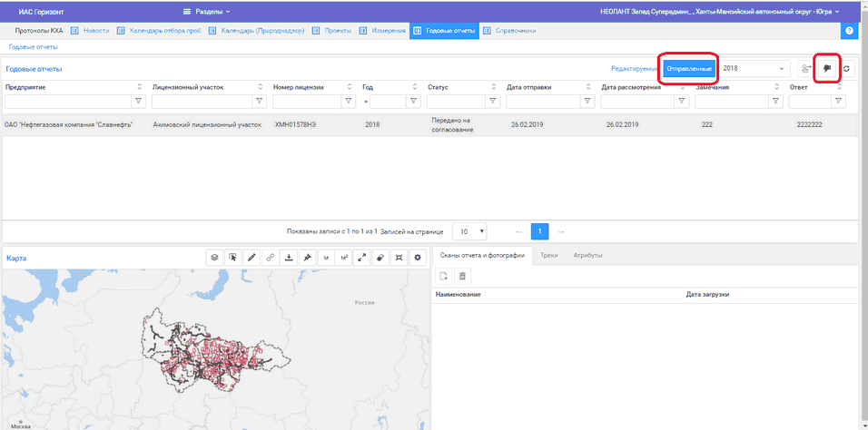
Task: Open the records-per-page dropdown showing 10
Action: point(469,231)
